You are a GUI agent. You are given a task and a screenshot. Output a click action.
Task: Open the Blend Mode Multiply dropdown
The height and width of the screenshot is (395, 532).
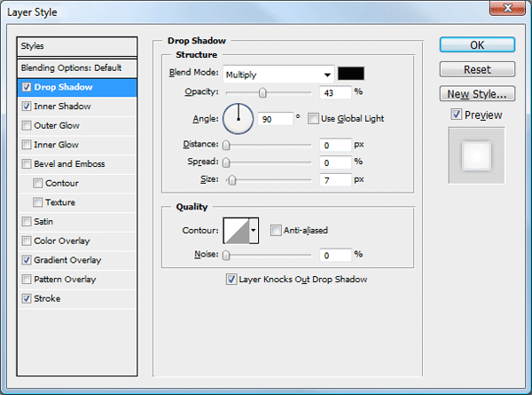coord(278,75)
